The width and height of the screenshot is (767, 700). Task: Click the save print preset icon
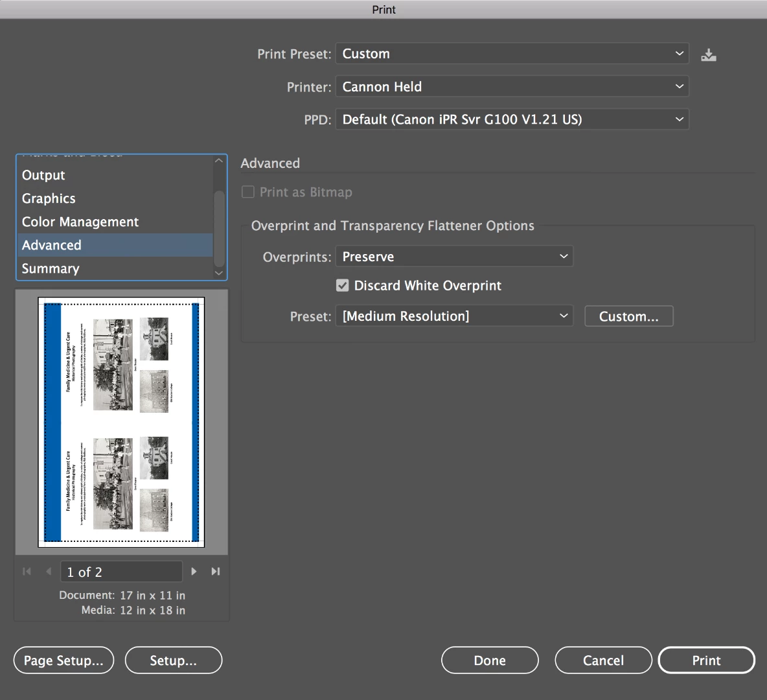pyautogui.click(x=708, y=55)
